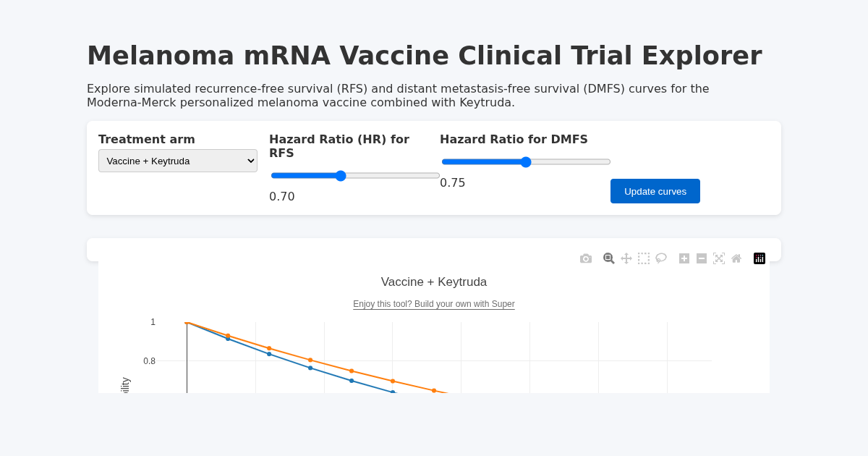Select the Box Select tool
This screenshot has width=868, height=456.
(x=644, y=258)
